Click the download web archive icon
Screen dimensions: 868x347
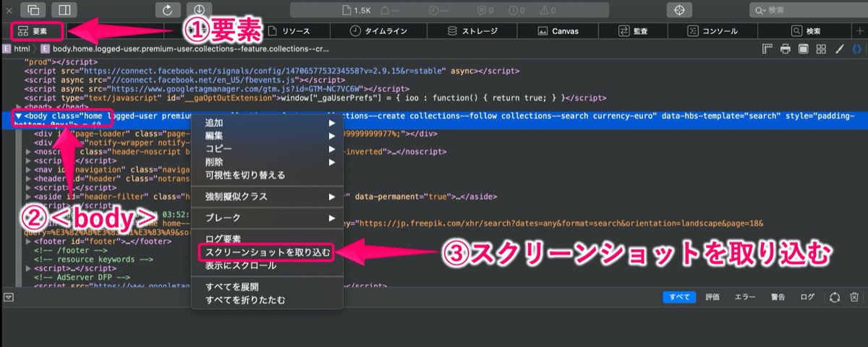pyautogui.click(x=200, y=10)
